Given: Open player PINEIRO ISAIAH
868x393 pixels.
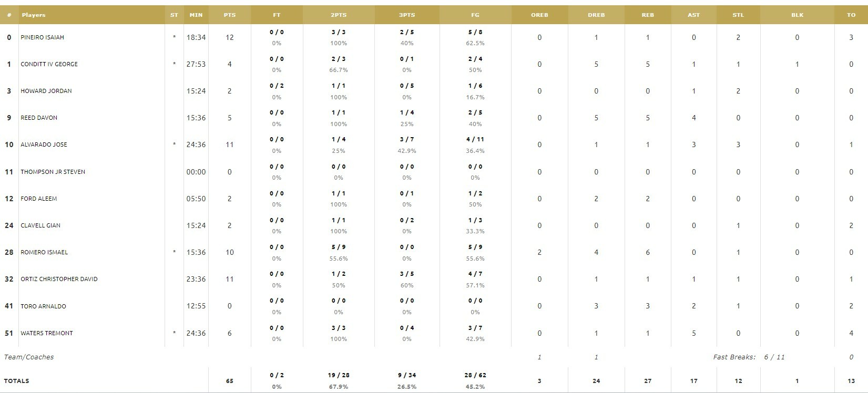Looking at the screenshot, I should click(x=42, y=37).
